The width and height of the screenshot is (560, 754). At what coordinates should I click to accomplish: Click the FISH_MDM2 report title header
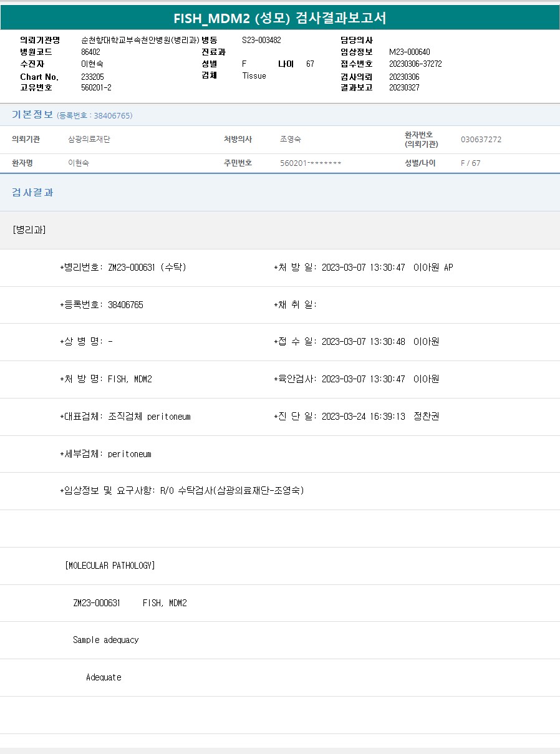279,18
